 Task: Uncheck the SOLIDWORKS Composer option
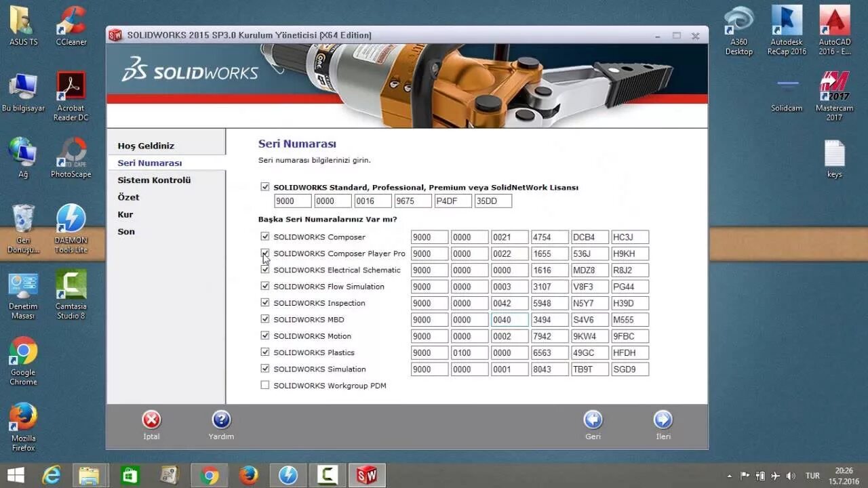tap(264, 237)
